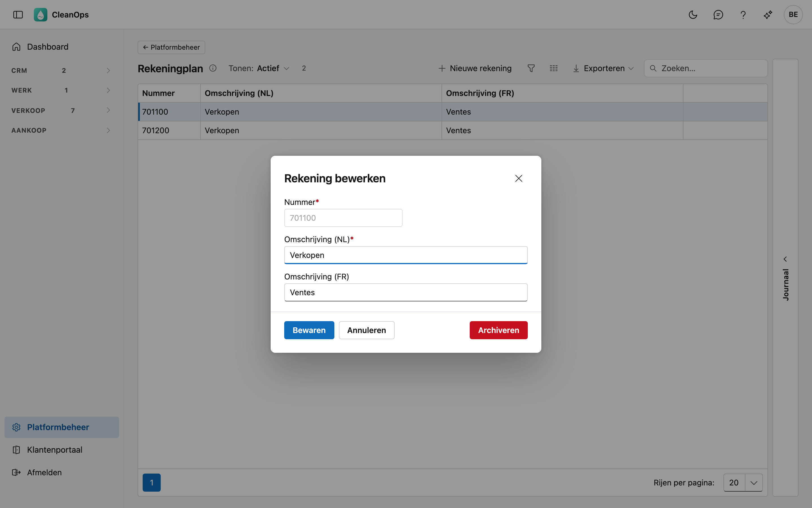
Task: Select Afmelden in the sidebar
Action: 61,472
